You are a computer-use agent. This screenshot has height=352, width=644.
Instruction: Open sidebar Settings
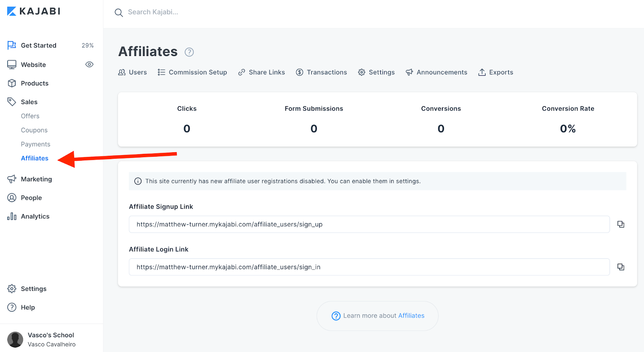coord(34,289)
